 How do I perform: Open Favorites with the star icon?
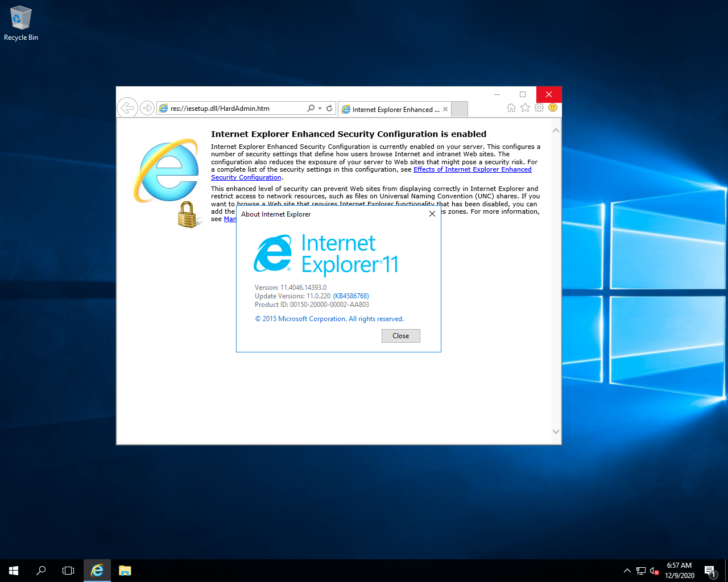(525, 107)
